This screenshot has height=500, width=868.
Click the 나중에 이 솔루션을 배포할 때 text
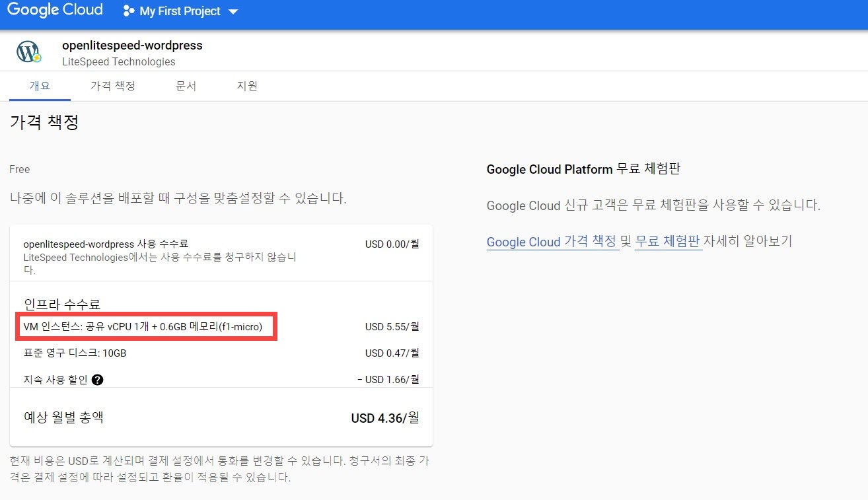pyautogui.click(x=178, y=198)
